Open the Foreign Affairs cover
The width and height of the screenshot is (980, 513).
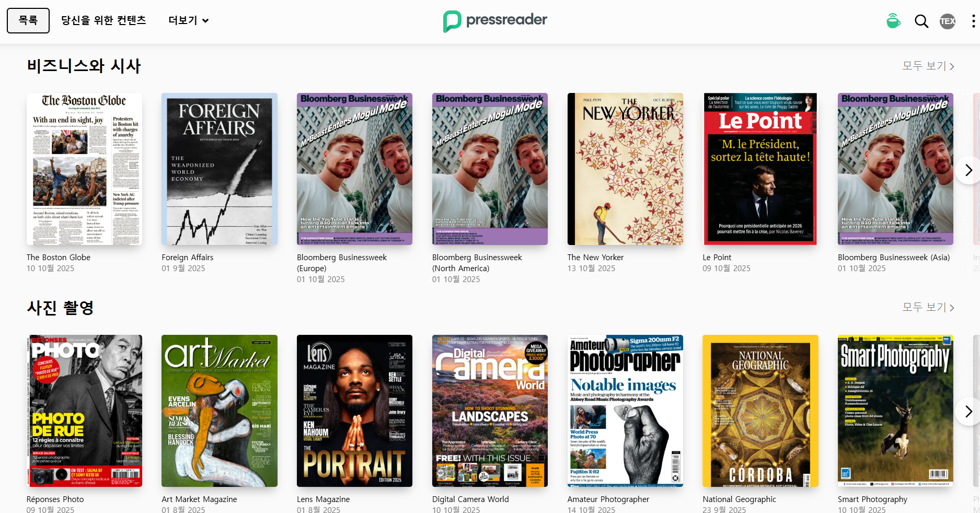pyautogui.click(x=219, y=169)
